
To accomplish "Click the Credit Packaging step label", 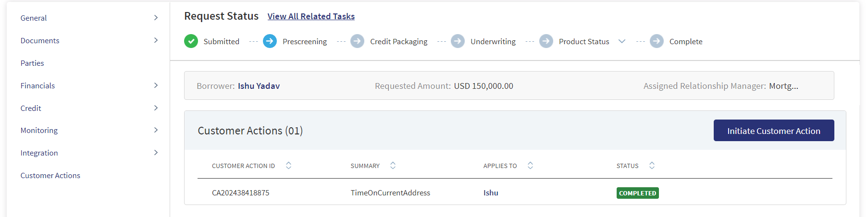I will (398, 41).
